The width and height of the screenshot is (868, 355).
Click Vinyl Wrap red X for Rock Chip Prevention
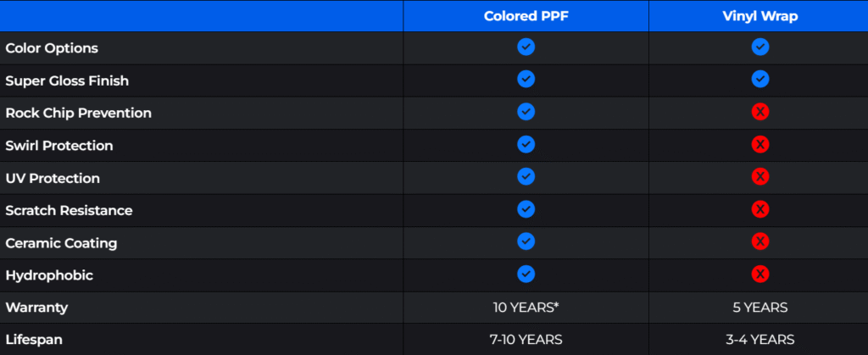pos(760,113)
